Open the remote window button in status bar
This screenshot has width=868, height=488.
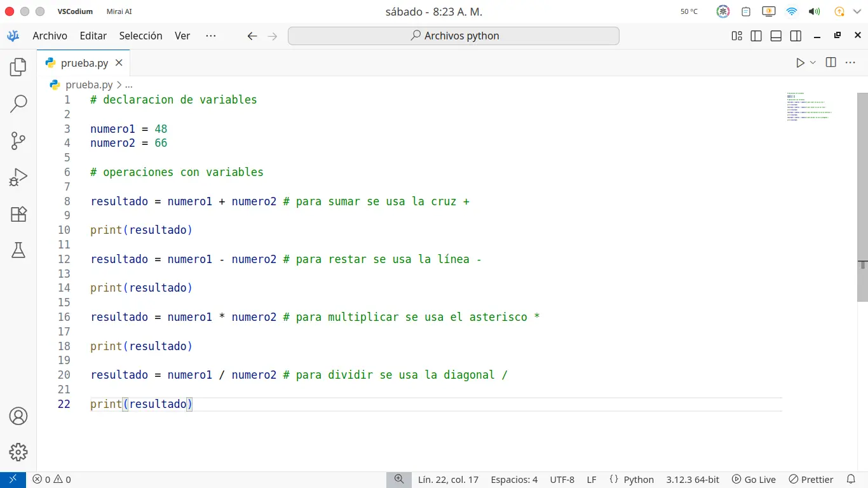coord(13,480)
